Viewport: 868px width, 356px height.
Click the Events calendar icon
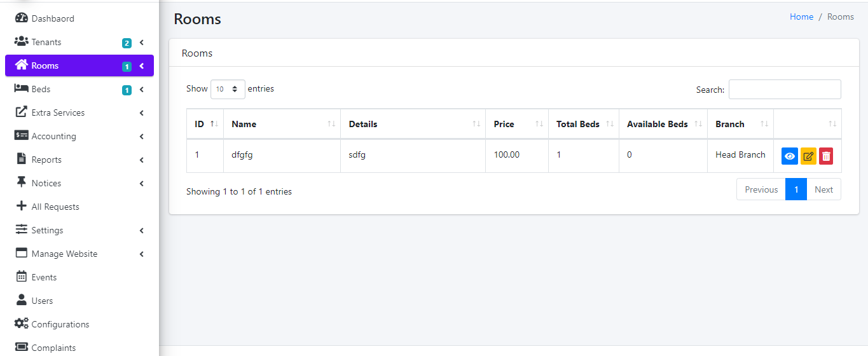22,277
